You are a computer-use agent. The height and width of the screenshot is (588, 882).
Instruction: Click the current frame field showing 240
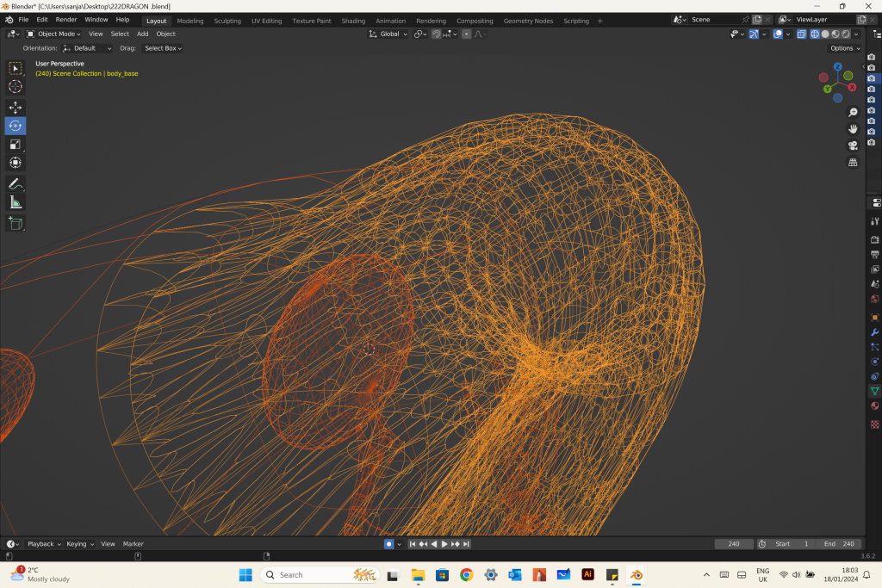[734, 544]
